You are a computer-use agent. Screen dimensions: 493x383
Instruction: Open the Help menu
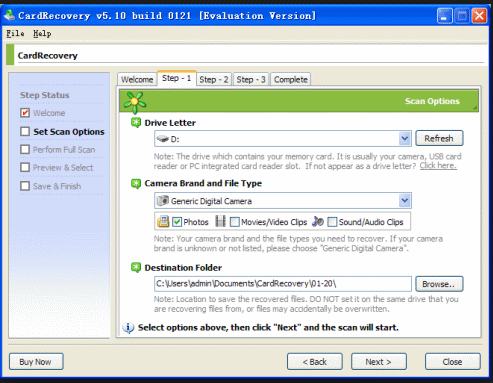pos(42,33)
